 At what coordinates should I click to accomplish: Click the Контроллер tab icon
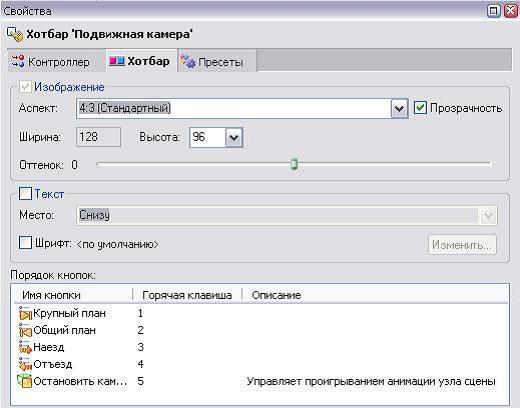pyautogui.click(x=18, y=61)
